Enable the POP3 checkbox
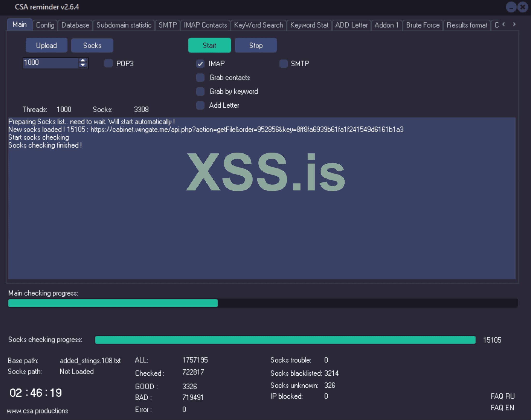Screen dimensions: 531x420 [108, 63]
